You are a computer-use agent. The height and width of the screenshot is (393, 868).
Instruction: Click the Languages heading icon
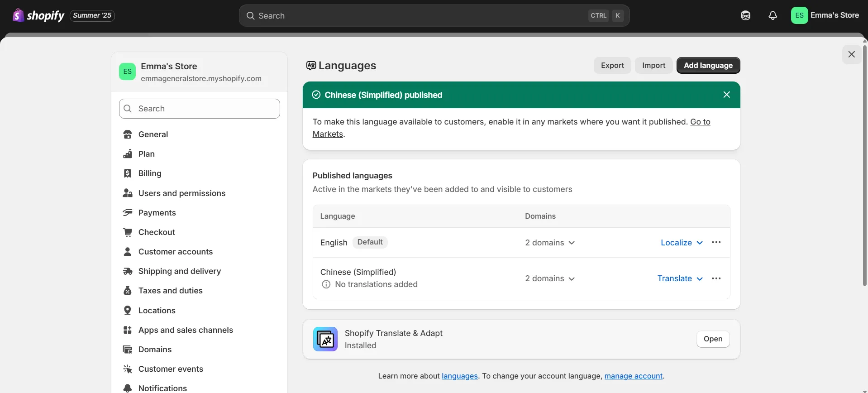(x=311, y=66)
